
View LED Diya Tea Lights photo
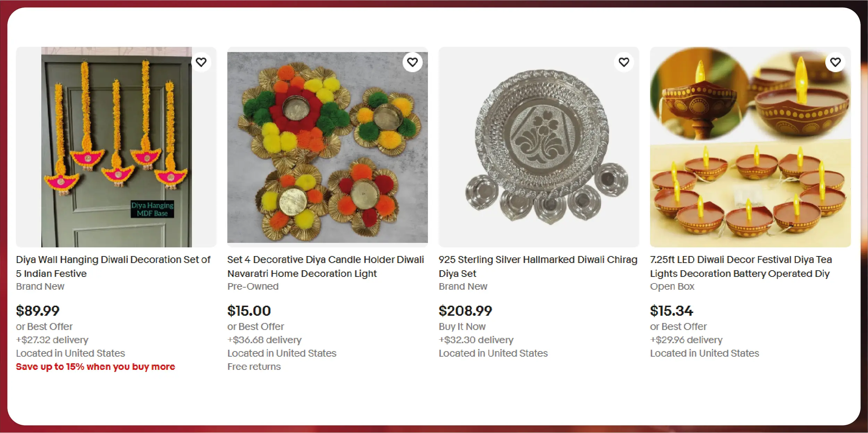[x=750, y=147]
